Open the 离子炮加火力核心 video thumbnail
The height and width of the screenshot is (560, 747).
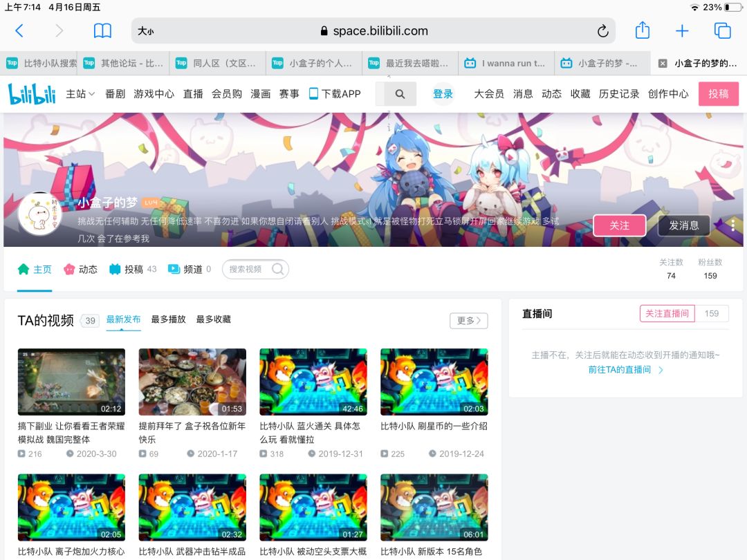tap(71, 507)
